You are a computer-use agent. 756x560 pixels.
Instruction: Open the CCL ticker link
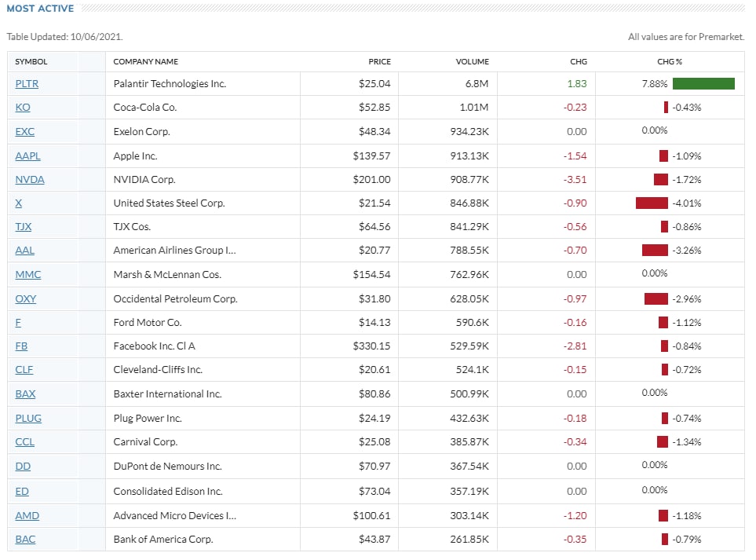(x=24, y=442)
